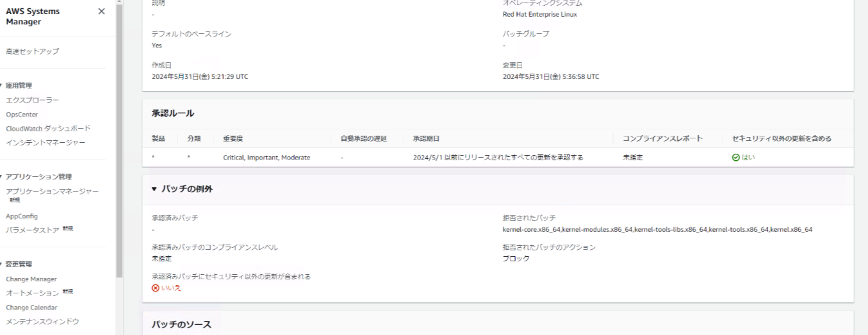This screenshot has width=868, height=335.
Task: Click the green はい checkmark icon
Action: 735,158
